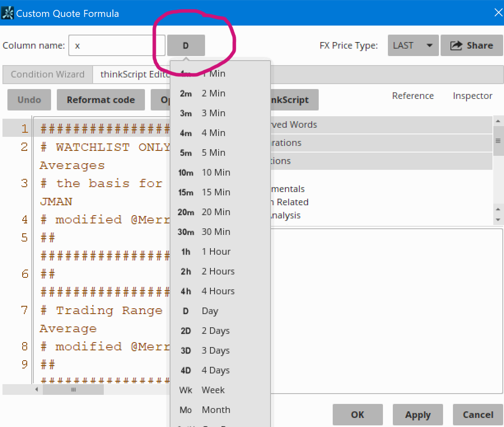Select Month aggregation period
Screen dimensions: 504x427
point(220,410)
